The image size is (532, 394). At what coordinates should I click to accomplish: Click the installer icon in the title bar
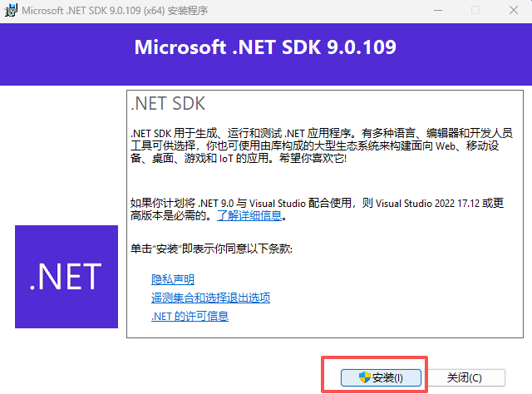(x=11, y=10)
